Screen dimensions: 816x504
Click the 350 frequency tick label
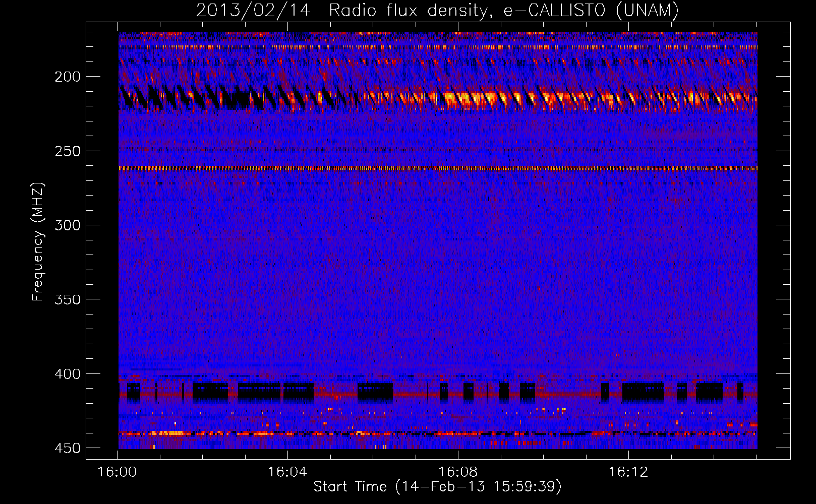point(68,299)
